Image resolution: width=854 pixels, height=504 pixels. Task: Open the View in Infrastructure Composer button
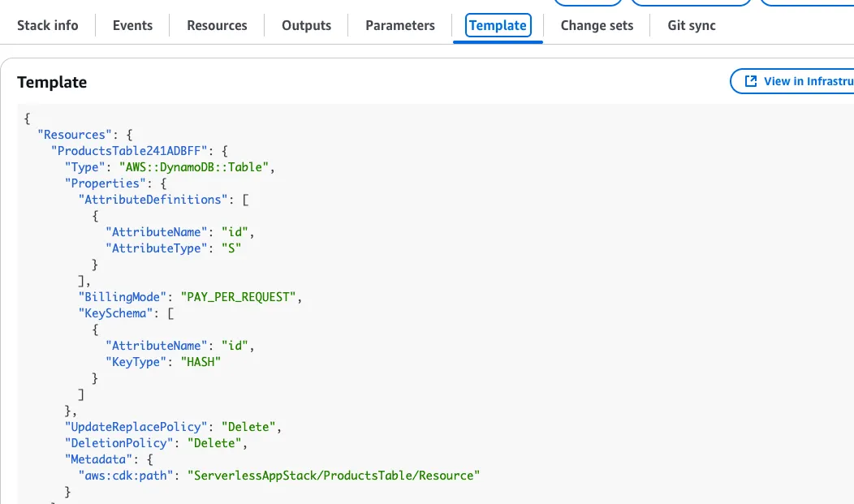point(792,81)
